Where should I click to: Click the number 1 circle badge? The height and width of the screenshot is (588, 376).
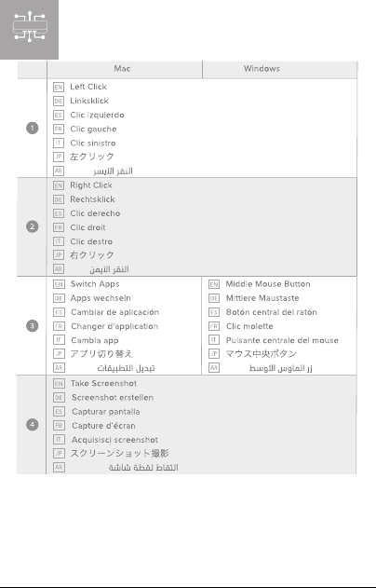33,129
